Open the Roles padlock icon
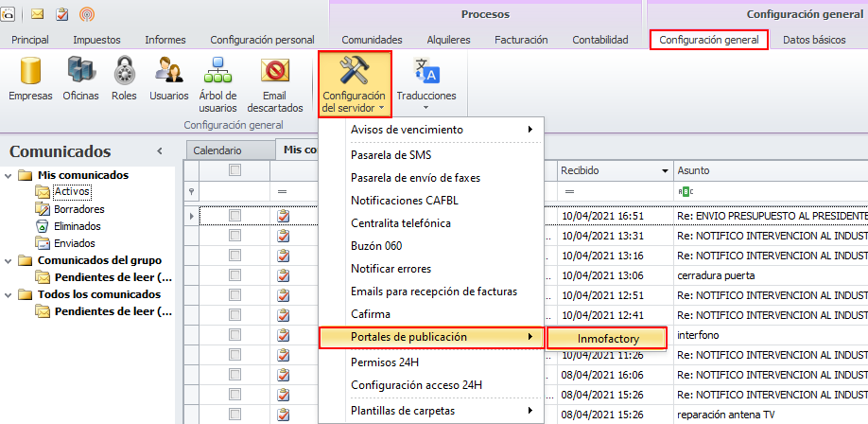The width and height of the screenshot is (868, 424). 124,79
